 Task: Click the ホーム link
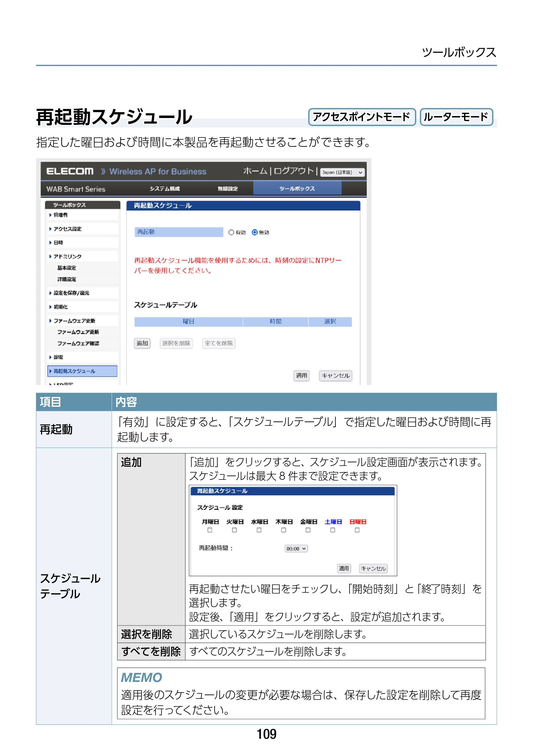[x=255, y=171]
